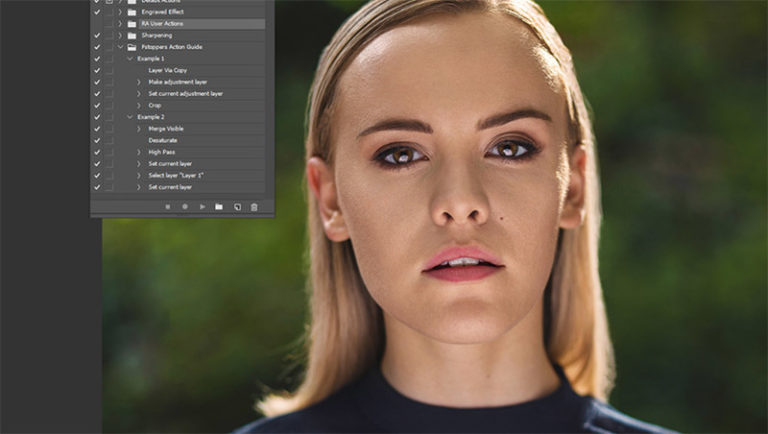Image resolution: width=768 pixels, height=434 pixels.
Task: Select the Example 2 action label
Action: point(151,117)
